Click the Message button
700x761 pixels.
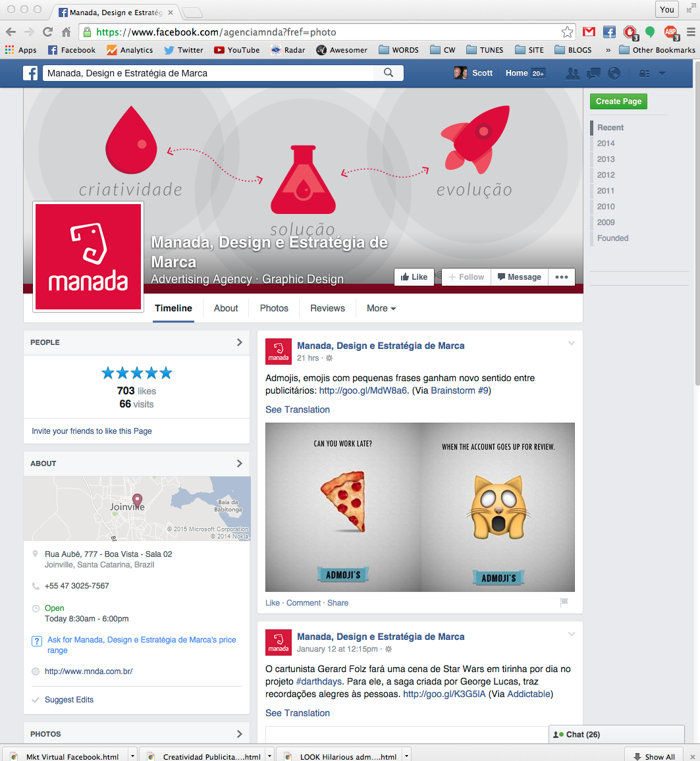(x=520, y=277)
